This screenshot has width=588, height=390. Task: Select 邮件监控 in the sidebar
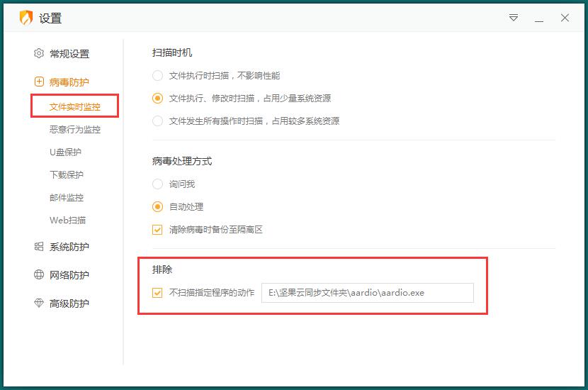pos(67,197)
